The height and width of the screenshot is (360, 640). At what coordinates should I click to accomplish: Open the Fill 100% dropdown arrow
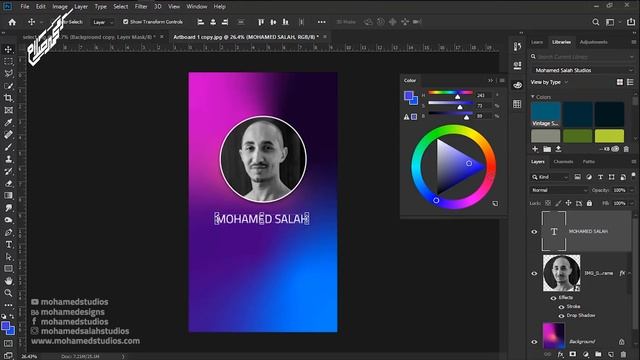(x=632, y=203)
